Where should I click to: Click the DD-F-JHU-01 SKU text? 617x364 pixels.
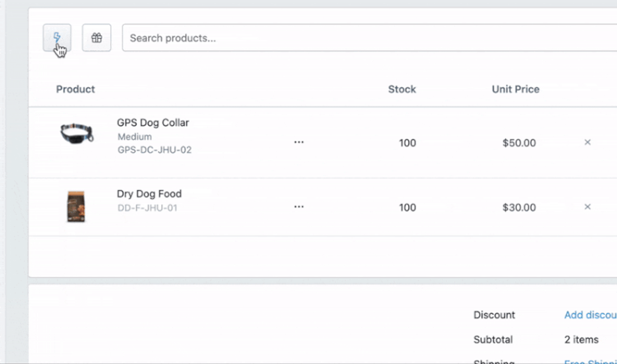147,208
